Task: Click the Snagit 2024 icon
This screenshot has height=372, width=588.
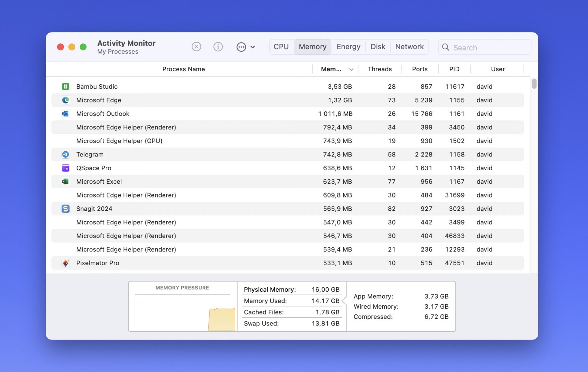Action: point(66,209)
